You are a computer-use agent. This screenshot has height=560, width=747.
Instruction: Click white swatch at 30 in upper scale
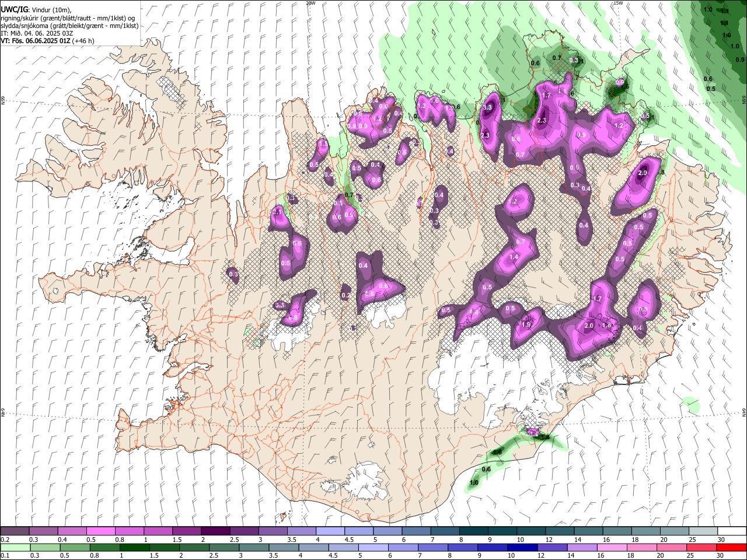tap(732, 531)
